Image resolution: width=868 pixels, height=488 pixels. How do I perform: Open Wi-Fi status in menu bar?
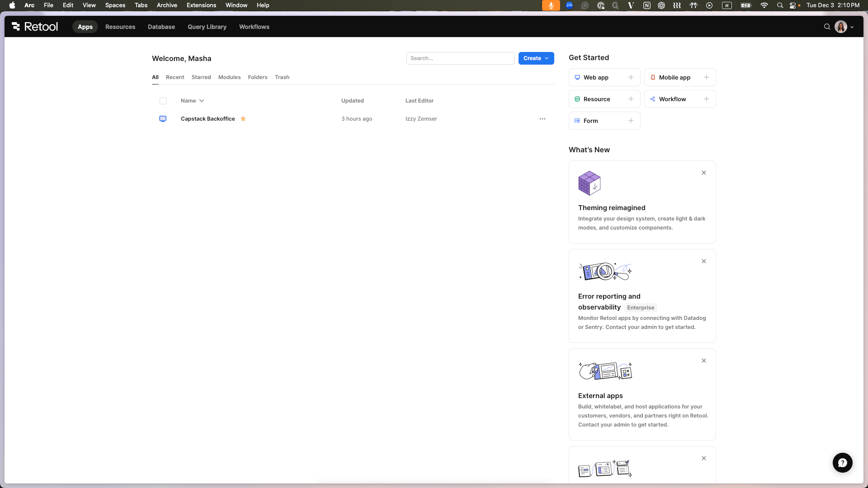coord(764,5)
